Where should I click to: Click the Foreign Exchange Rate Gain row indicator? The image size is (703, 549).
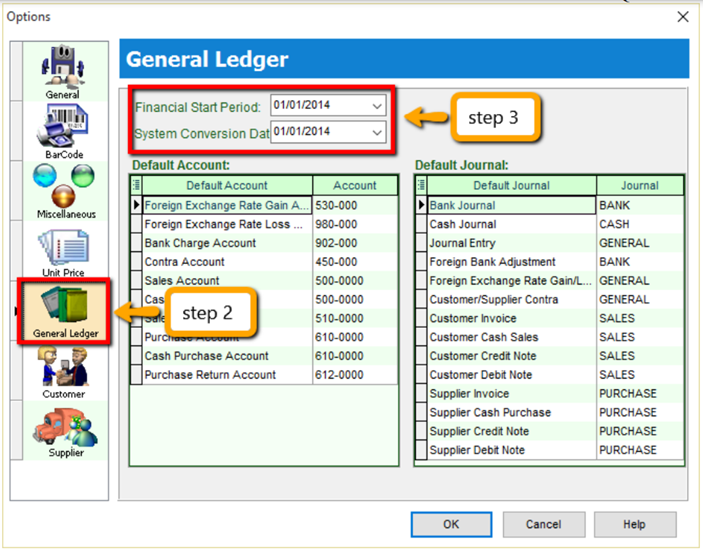(137, 205)
